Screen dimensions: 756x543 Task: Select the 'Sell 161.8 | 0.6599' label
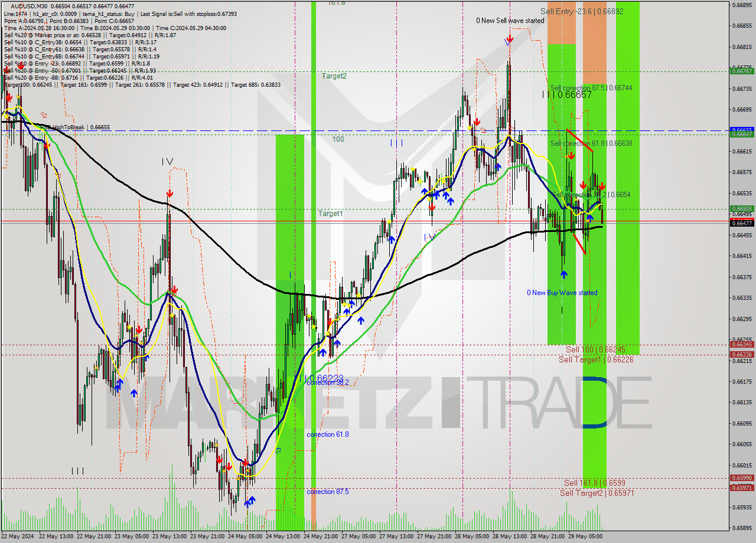(594, 483)
